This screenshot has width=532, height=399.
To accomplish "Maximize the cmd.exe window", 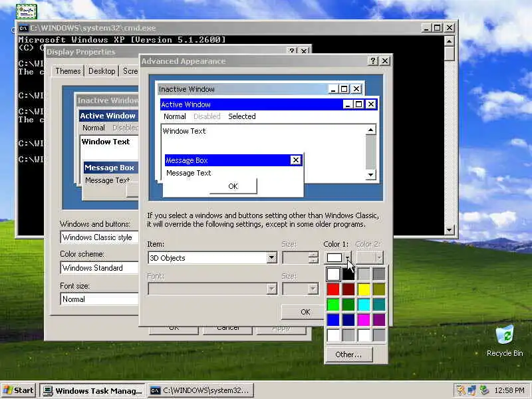I will 438,28.
